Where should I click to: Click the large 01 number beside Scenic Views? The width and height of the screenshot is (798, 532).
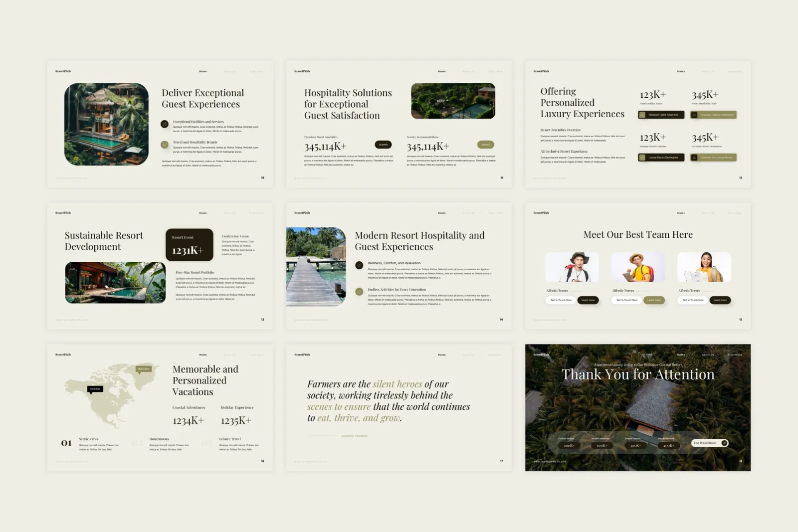tap(66, 443)
